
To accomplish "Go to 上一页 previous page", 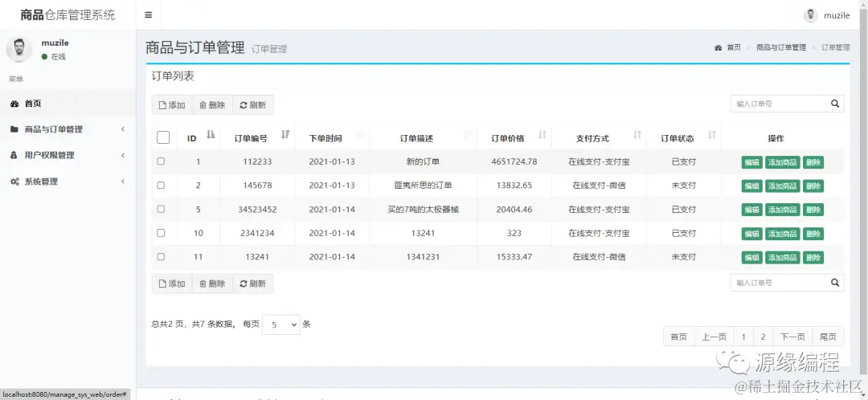I will tap(714, 337).
